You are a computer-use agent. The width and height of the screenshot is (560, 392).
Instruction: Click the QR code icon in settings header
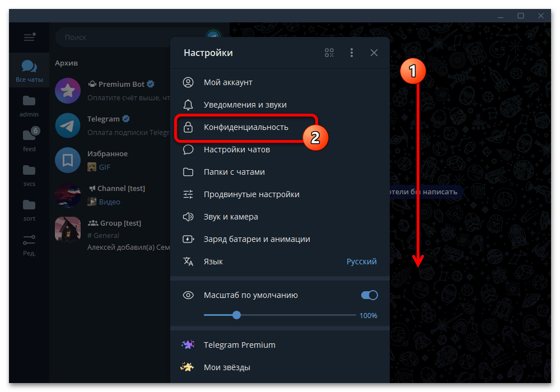point(329,53)
